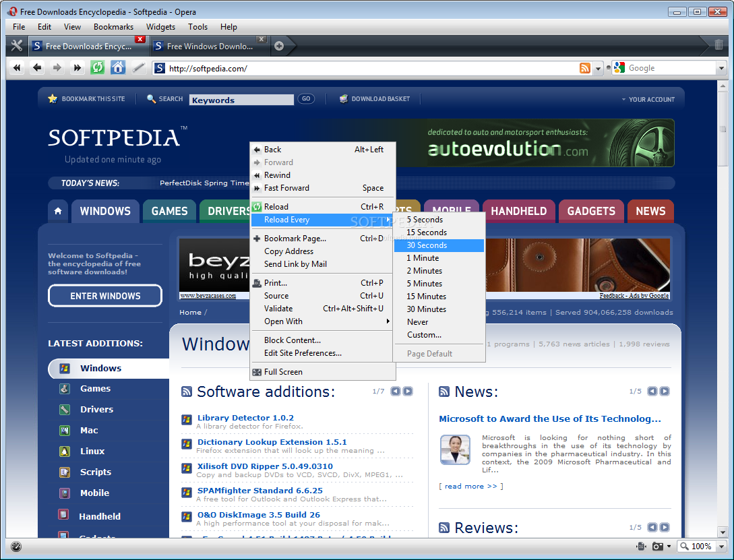Go to previous Software additions page arrow
Viewport: 734px width, 560px height.
point(396,391)
